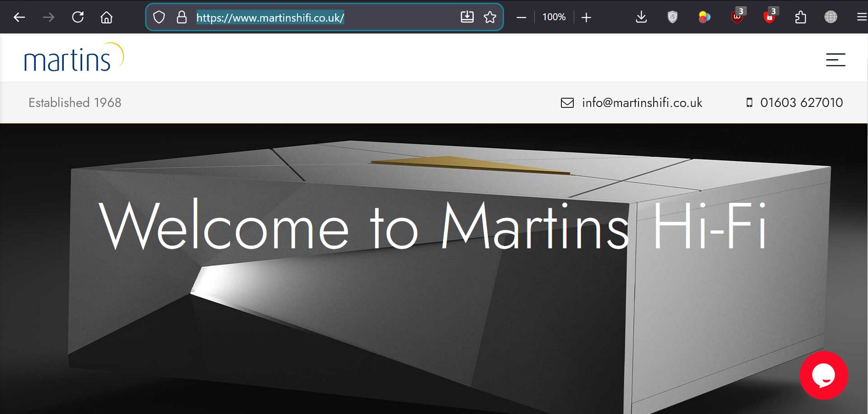This screenshot has width=868, height=414.
Task: Open the website hamburger menu
Action: [x=835, y=60]
